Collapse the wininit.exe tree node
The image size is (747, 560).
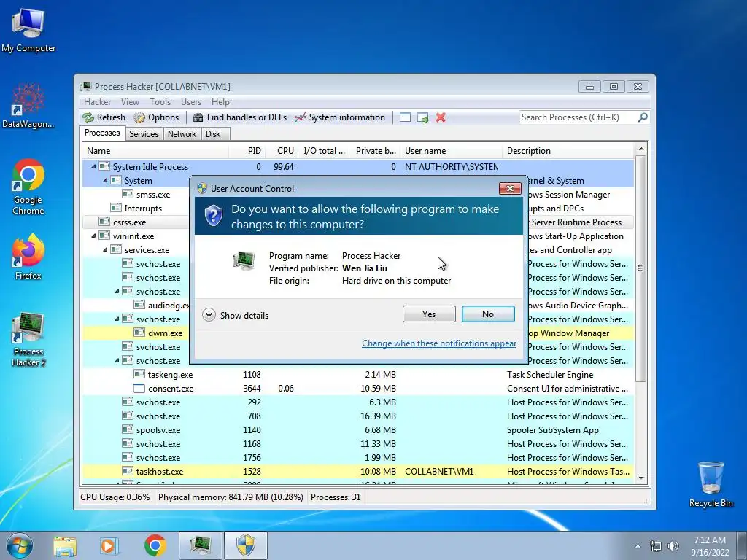(93, 236)
